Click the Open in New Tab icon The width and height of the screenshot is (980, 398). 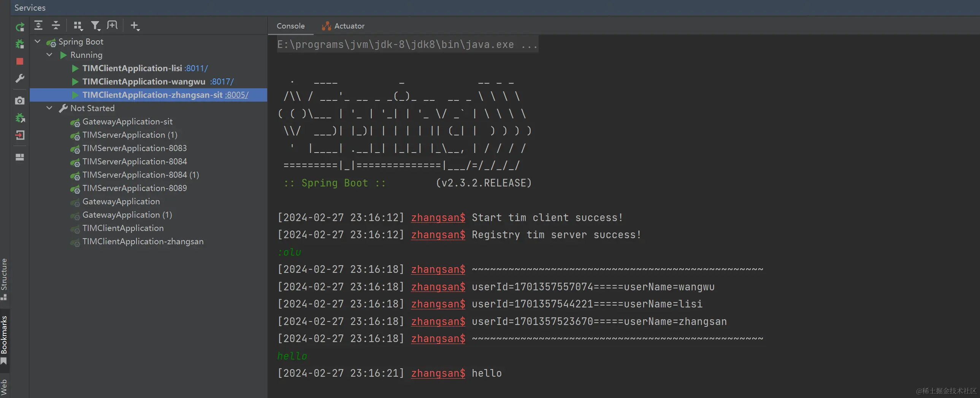[112, 25]
